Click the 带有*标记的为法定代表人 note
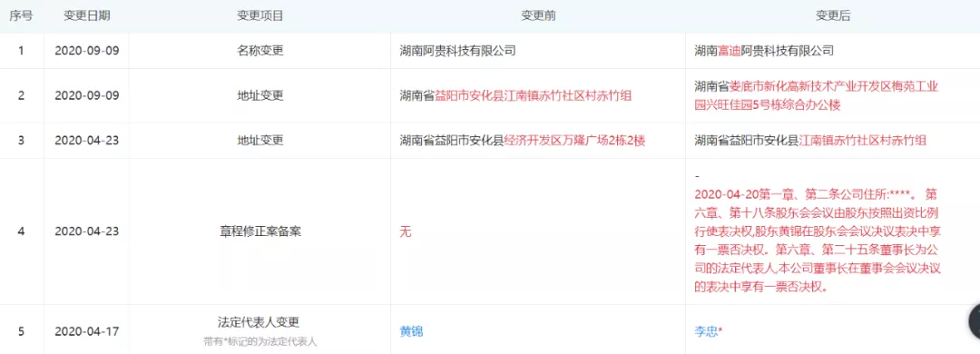Image resolution: width=980 pixels, height=354 pixels. pyautogui.click(x=260, y=341)
